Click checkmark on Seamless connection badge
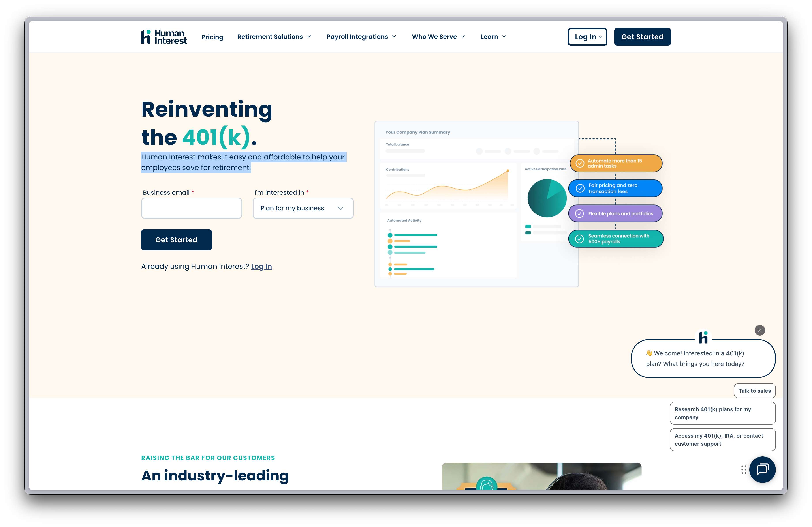 point(579,239)
